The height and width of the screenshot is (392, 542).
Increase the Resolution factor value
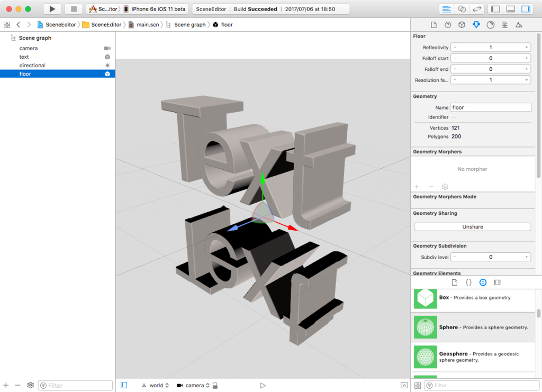coord(527,80)
